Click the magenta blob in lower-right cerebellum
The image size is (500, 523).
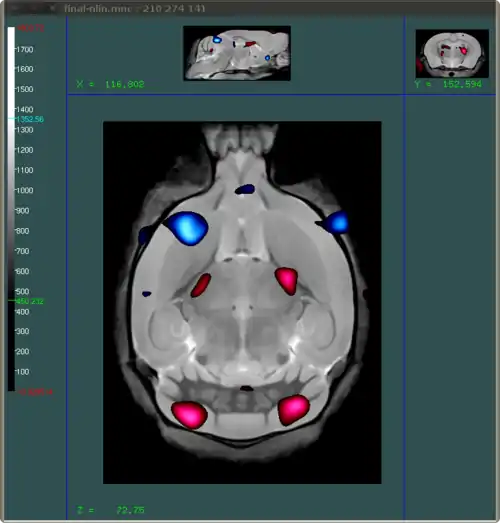click(x=294, y=410)
